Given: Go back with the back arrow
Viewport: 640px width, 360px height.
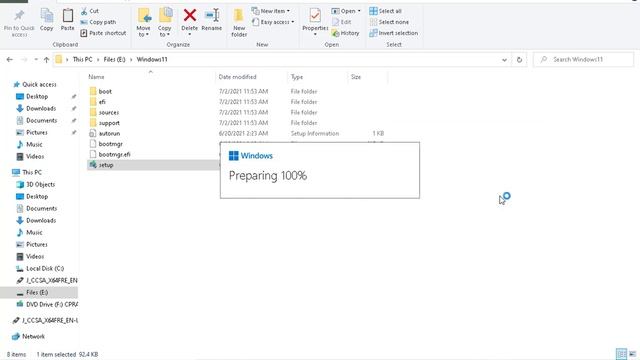Looking at the screenshot, I should pyautogui.click(x=10, y=60).
